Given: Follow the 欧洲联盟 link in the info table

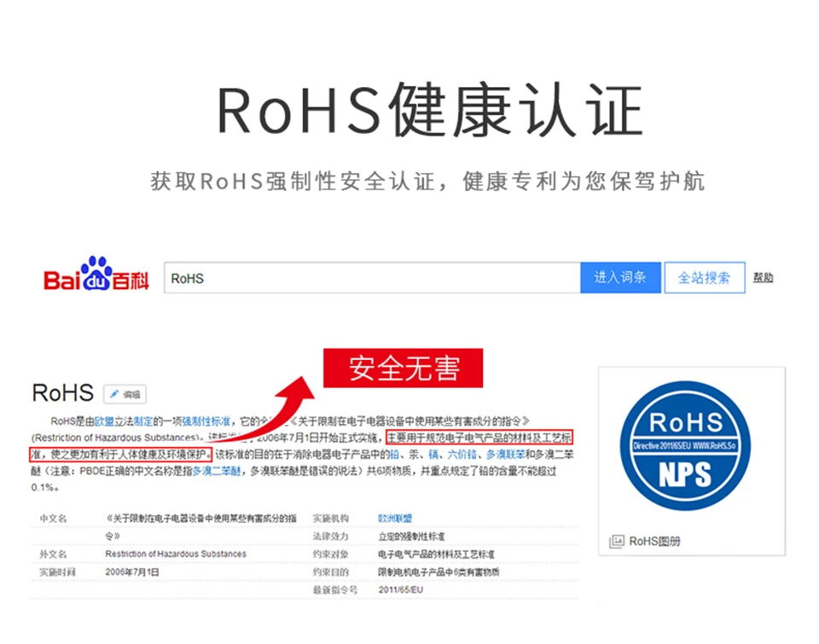Looking at the screenshot, I should pyautogui.click(x=395, y=518).
